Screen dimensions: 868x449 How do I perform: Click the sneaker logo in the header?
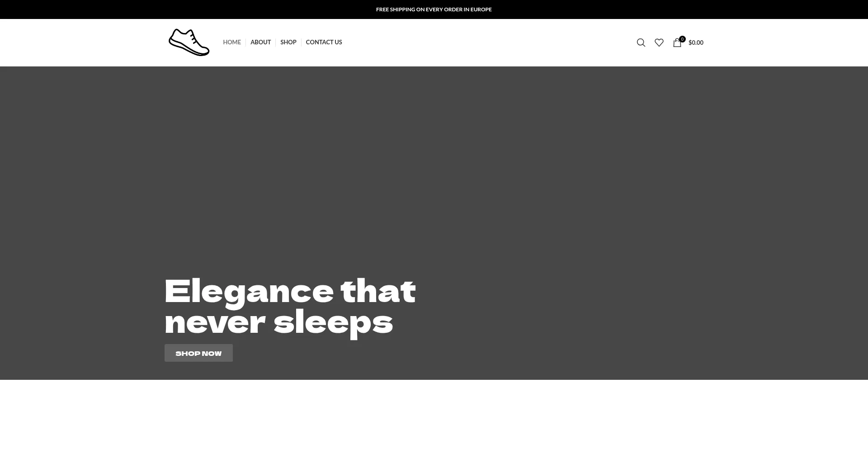(189, 43)
